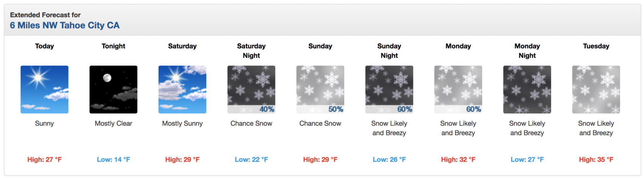Open the Tuesday snow likely icon
Image resolution: width=644 pixels, height=178 pixels.
click(596, 89)
